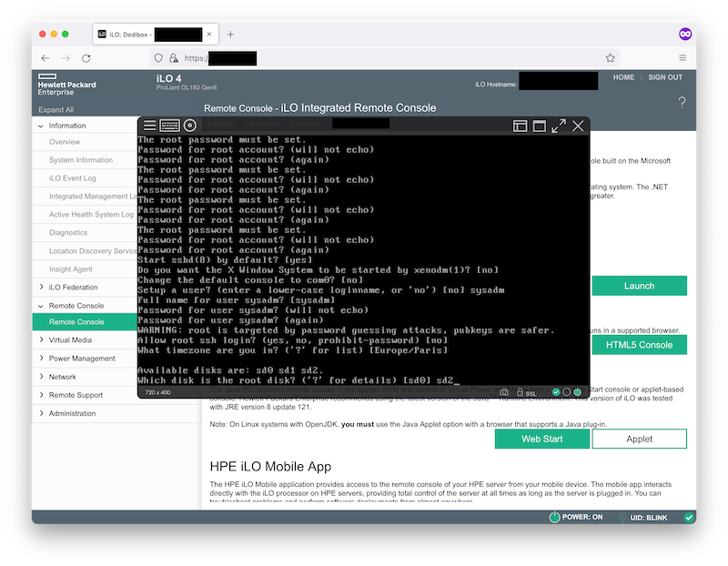Open System Information
This screenshot has width=728, height=566.
pyautogui.click(x=81, y=160)
